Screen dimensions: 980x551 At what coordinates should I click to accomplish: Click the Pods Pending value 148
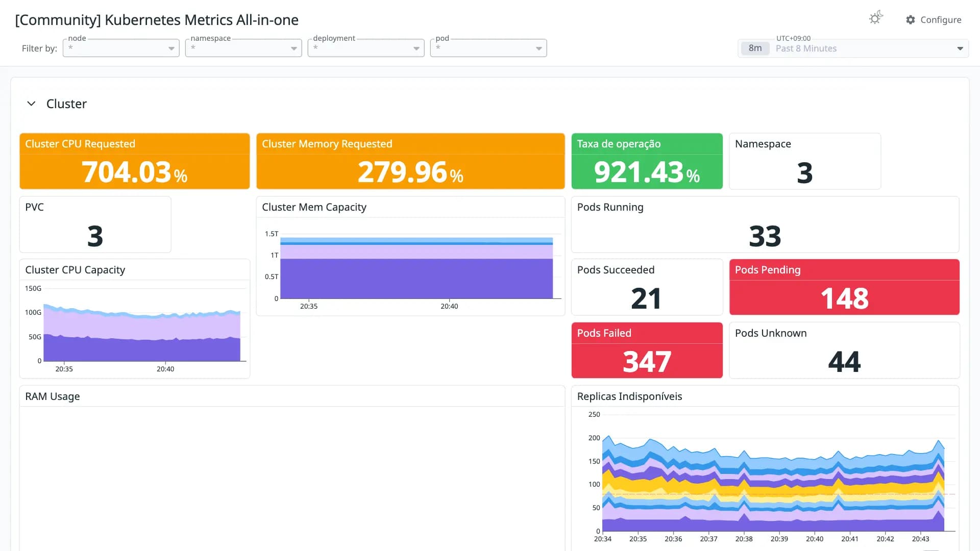tap(844, 298)
